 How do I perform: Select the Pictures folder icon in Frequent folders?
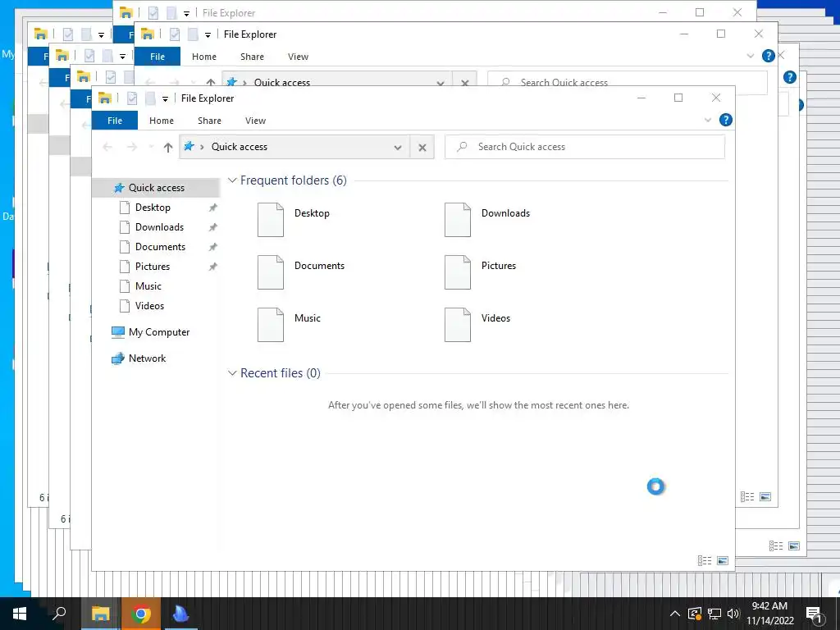click(458, 272)
